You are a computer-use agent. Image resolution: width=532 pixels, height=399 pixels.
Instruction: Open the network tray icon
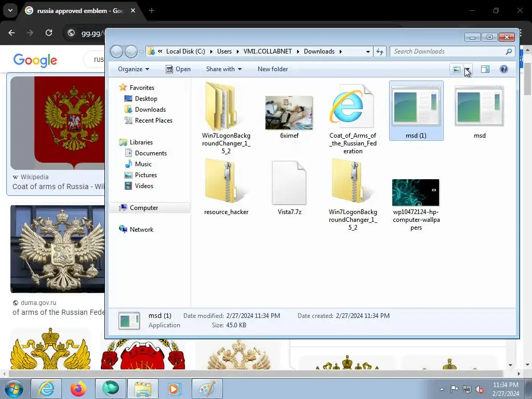click(x=467, y=389)
